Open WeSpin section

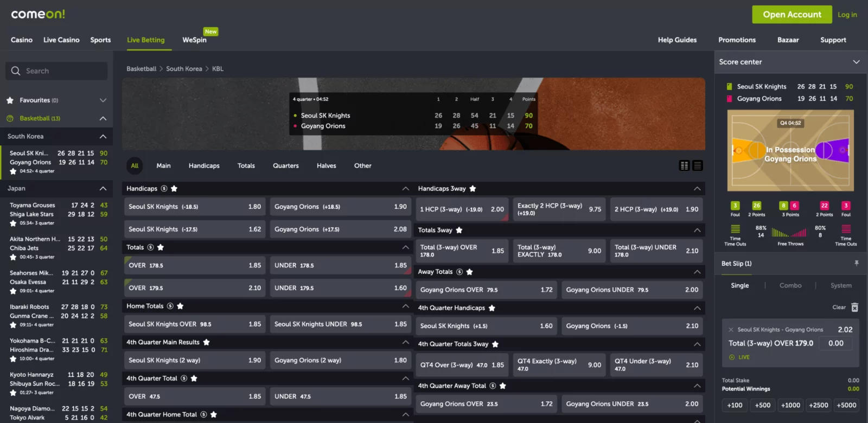click(194, 40)
